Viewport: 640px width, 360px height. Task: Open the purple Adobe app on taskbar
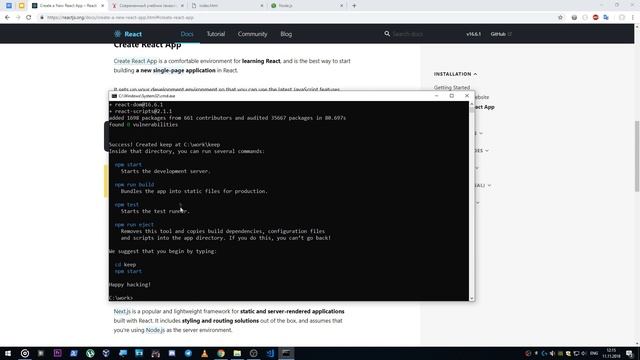click(58, 353)
